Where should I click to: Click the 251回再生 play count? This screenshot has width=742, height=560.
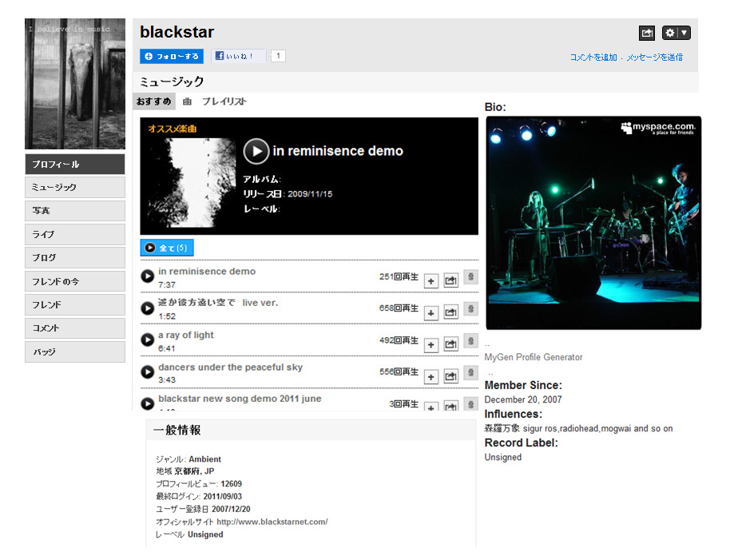(399, 277)
